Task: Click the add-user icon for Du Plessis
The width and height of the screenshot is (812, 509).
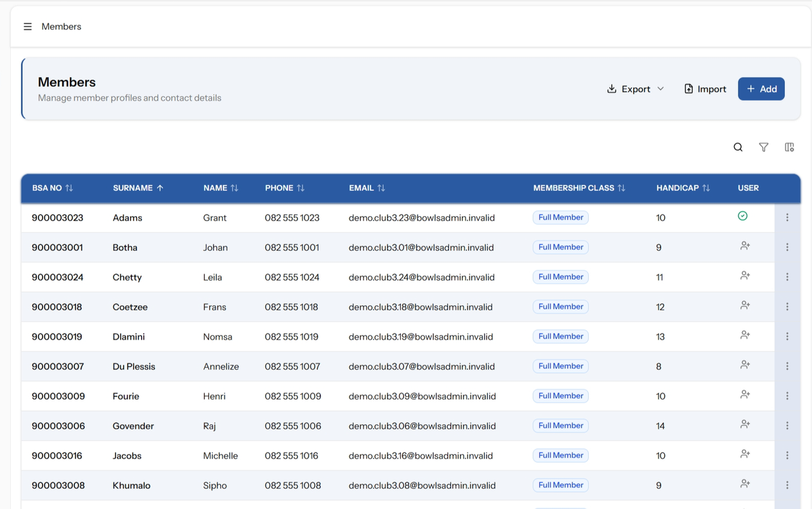Action: coord(745,365)
